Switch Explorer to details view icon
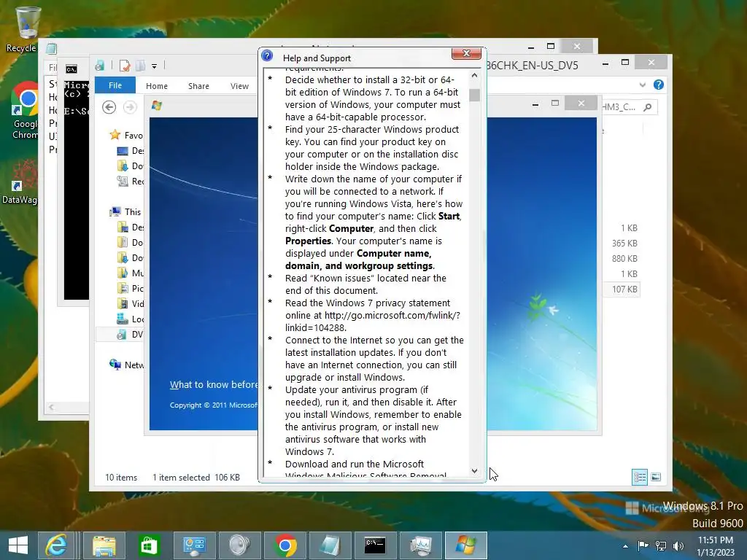The width and height of the screenshot is (747, 560). [x=640, y=477]
